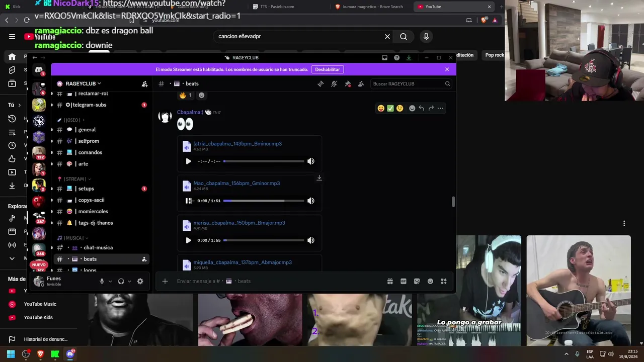Download the Mao_cbapalma mp3 attachment
The width and height of the screenshot is (644, 362).
point(319,177)
